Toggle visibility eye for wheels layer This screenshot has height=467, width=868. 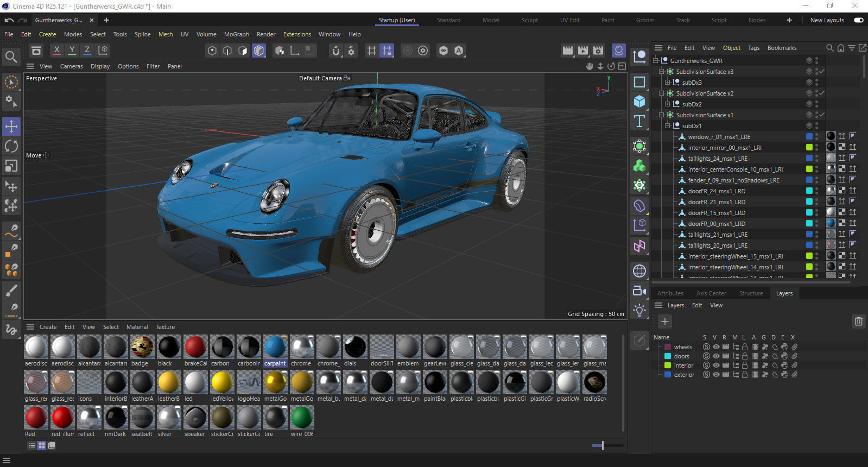[716, 347]
